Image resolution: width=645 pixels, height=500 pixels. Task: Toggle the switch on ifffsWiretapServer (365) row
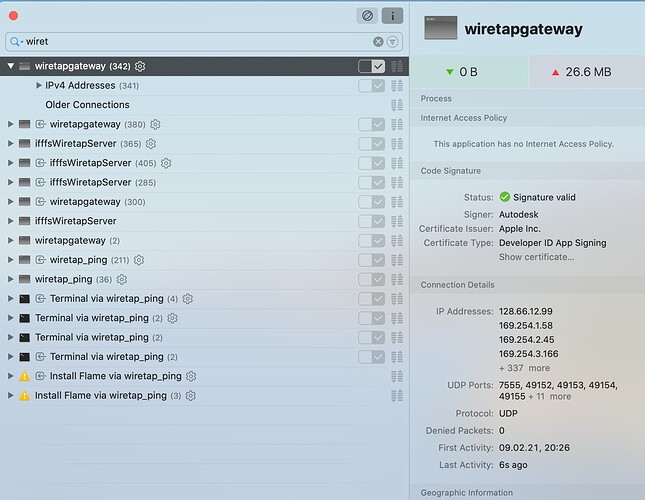coord(371,144)
